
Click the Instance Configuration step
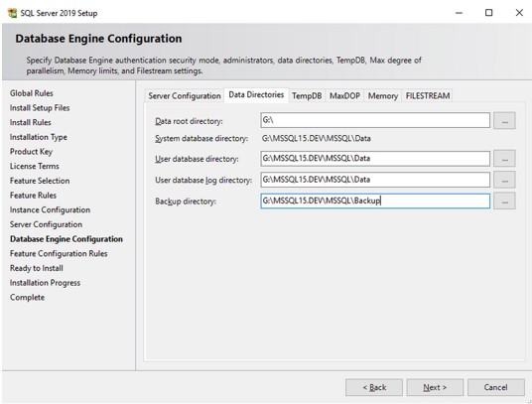click(51, 210)
